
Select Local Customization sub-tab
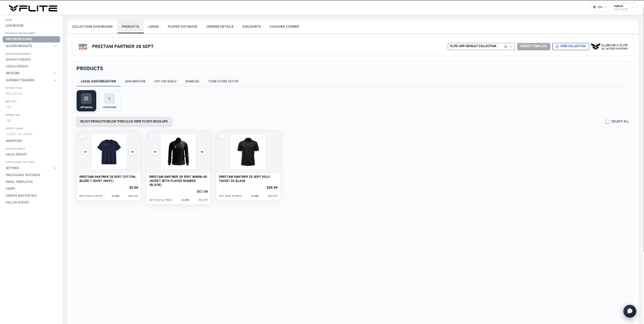[x=98, y=81]
